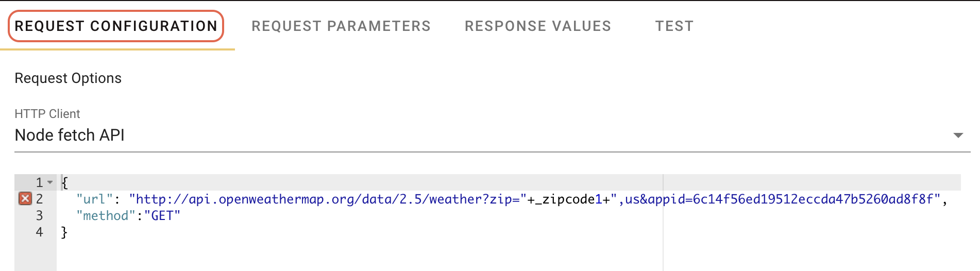Click line number 4 in the gutter

pos(39,232)
